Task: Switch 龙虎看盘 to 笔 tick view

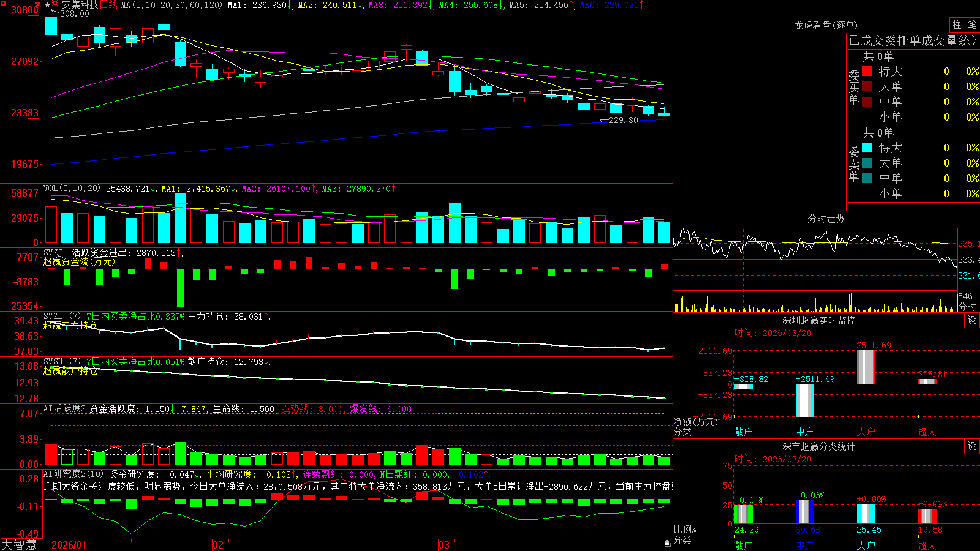Action: click(972, 24)
